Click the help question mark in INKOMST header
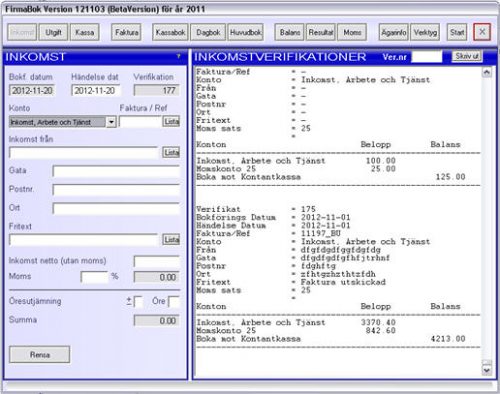 178,56
